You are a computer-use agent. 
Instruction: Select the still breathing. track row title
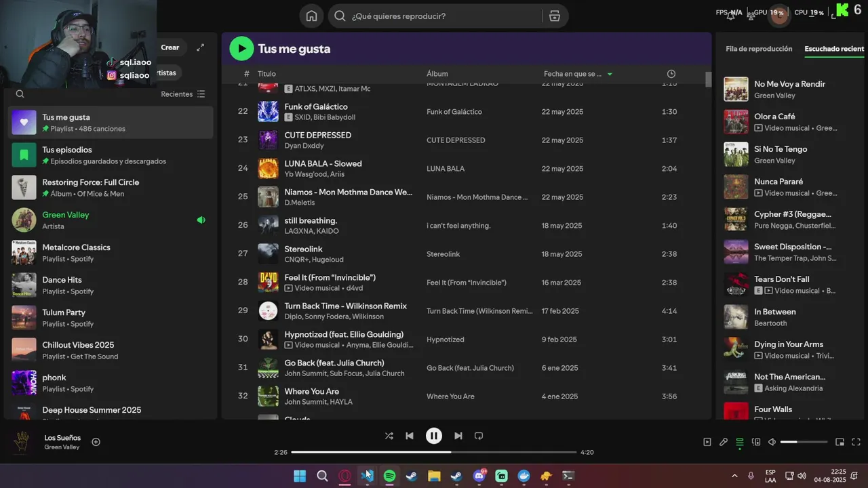[311, 221]
